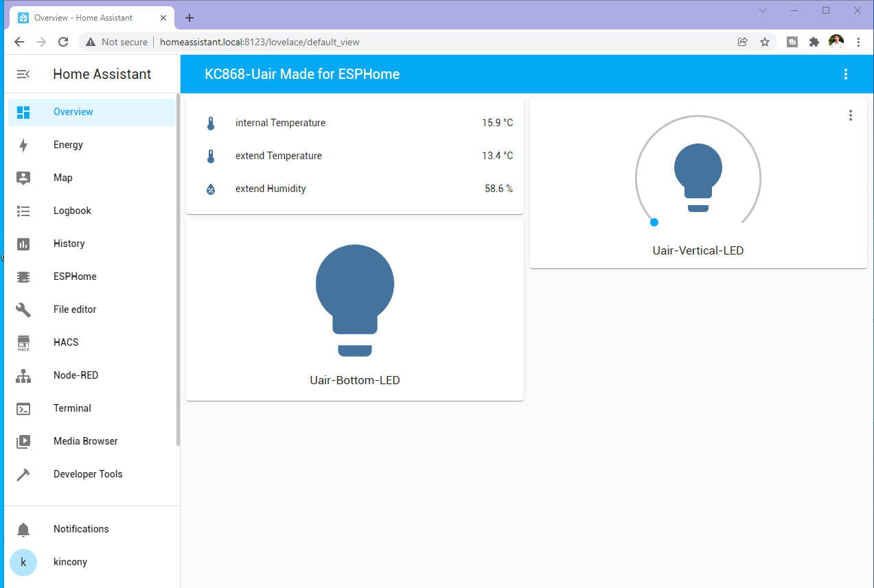Open the HACS store
Image resolution: width=874 pixels, height=588 pixels.
coord(66,342)
